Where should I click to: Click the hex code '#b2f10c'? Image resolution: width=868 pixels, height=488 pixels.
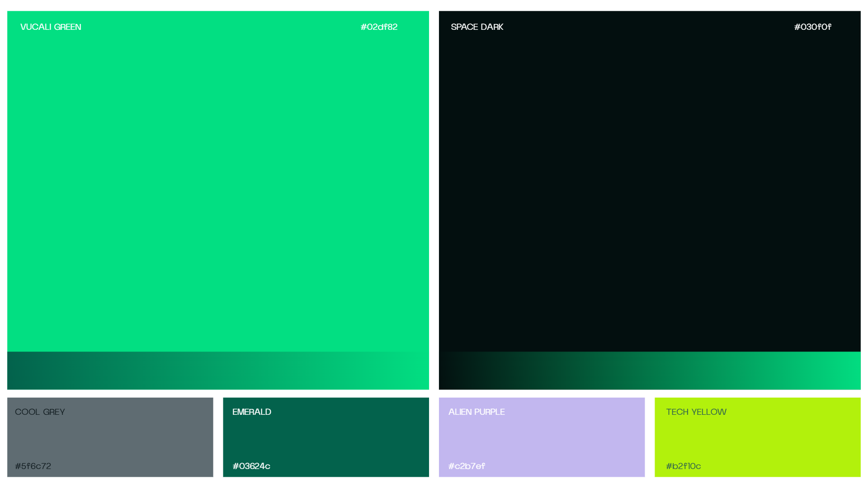(683, 466)
